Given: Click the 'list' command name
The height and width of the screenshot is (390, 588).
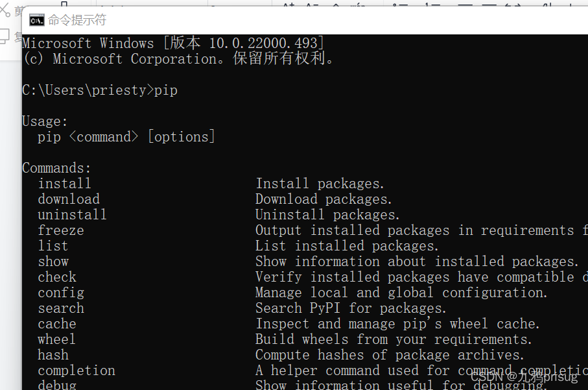Looking at the screenshot, I should (x=53, y=246).
